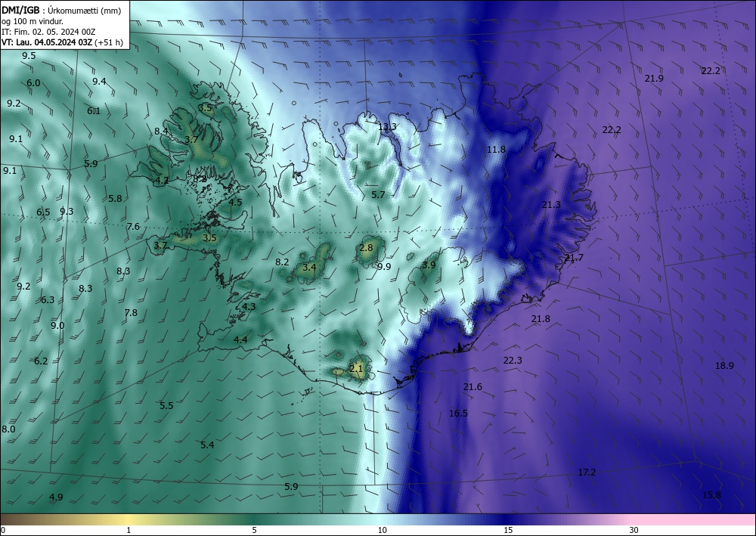Click the value 21.7 at the east coast
Viewport: 756px width, 536px height.
point(574,258)
